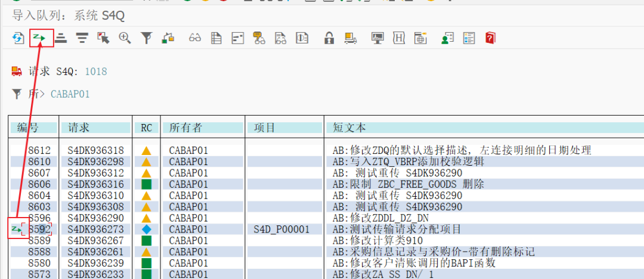
Task: Select request S4DK936308
Action: tap(95, 206)
